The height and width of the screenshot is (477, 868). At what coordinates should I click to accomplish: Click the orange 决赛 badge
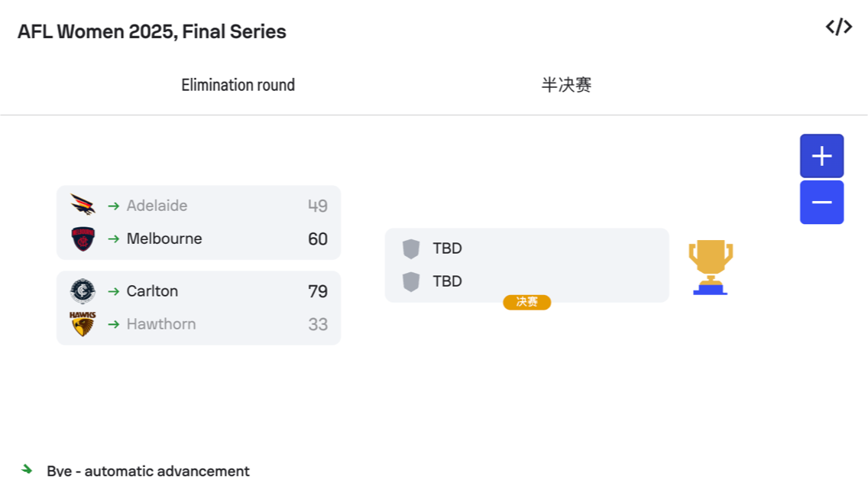526,302
